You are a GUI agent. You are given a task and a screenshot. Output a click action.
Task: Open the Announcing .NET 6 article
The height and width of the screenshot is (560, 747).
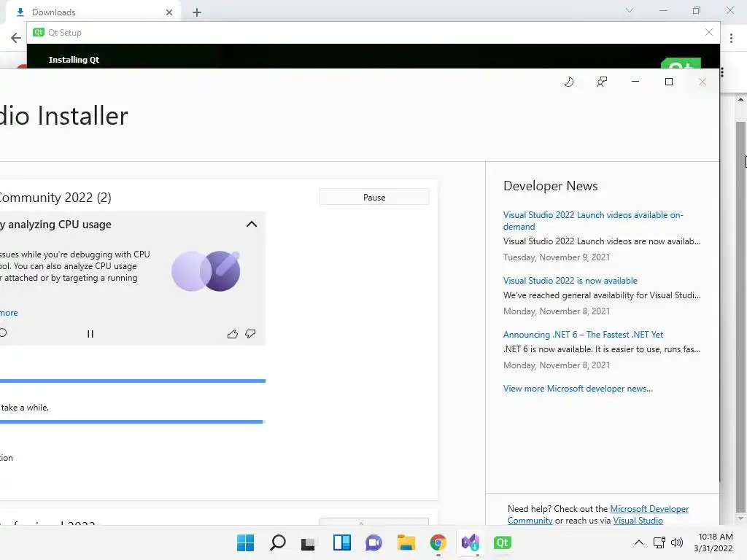[583, 334]
